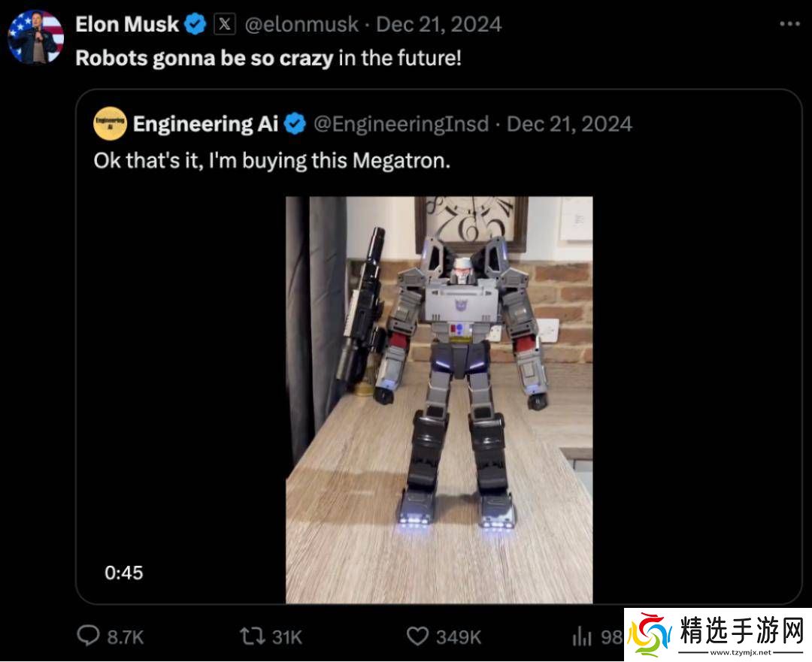Play the Megatron robot video
812x662 pixels.
[439, 398]
